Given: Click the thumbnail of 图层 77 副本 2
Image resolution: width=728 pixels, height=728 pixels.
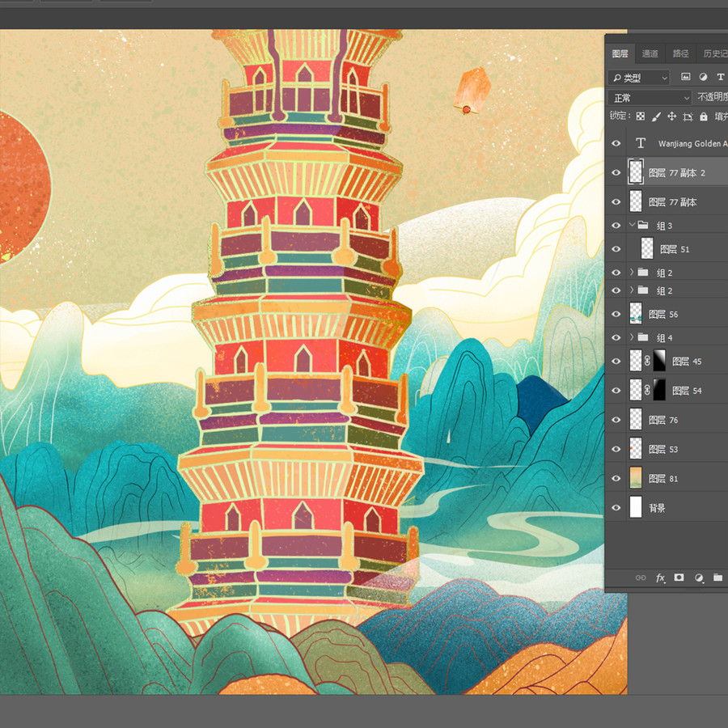Looking at the screenshot, I should tap(636, 172).
